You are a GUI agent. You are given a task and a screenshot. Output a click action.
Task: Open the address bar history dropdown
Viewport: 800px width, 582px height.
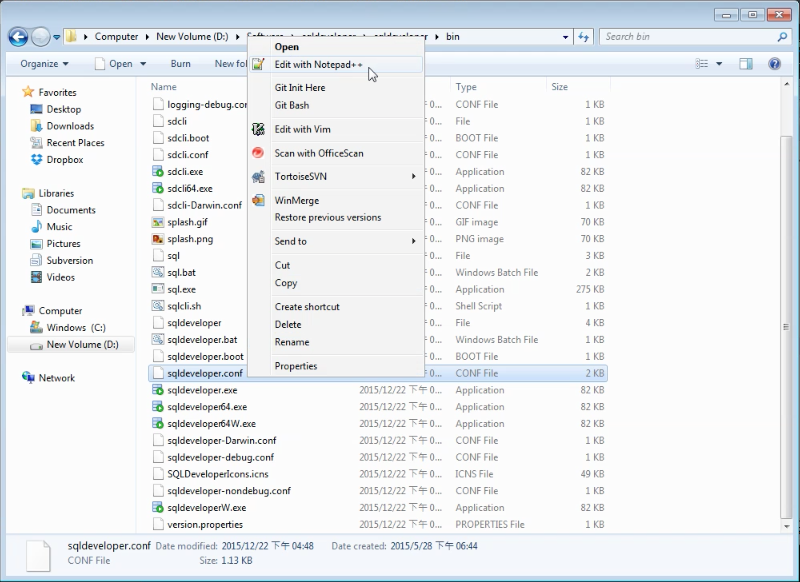click(x=565, y=37)
